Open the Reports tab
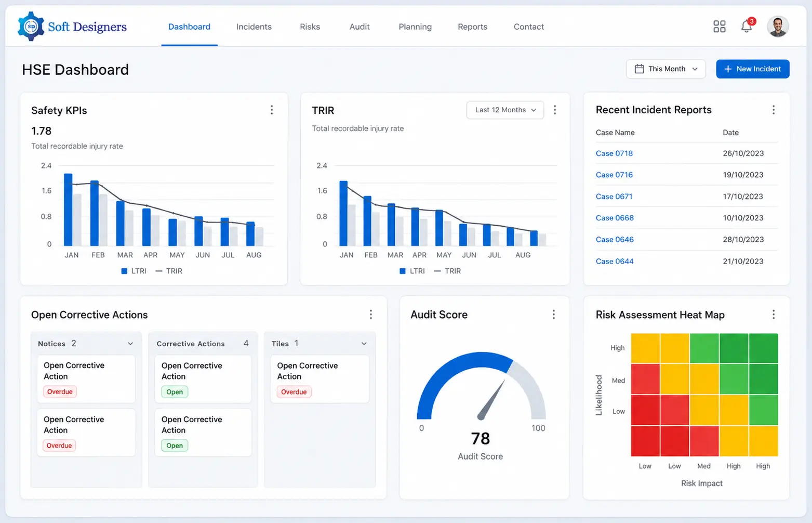Screen dimensions: 812x523 point(472,27)
